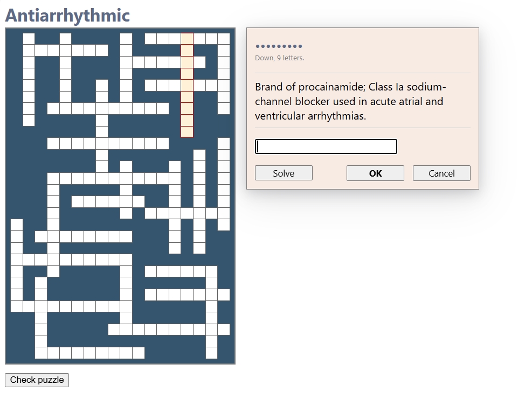The image size is (525, 420).
Task: Click the first cell of the top-right across word
Action: coord(150,39)
